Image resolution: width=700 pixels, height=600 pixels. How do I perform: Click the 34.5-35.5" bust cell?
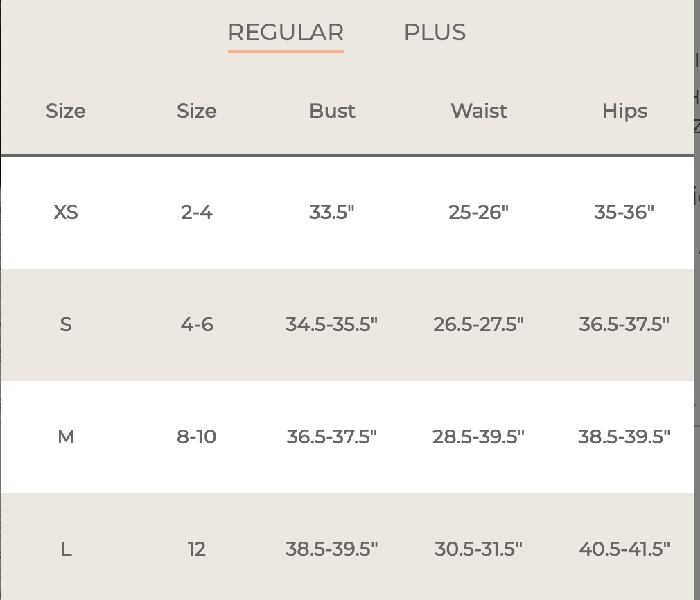tap(332, 324)
